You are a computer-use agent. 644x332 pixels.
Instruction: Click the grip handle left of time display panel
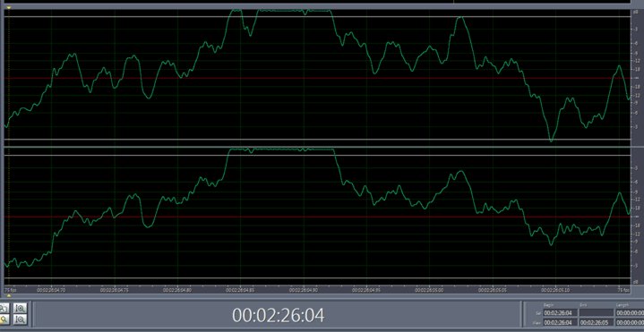30,315
